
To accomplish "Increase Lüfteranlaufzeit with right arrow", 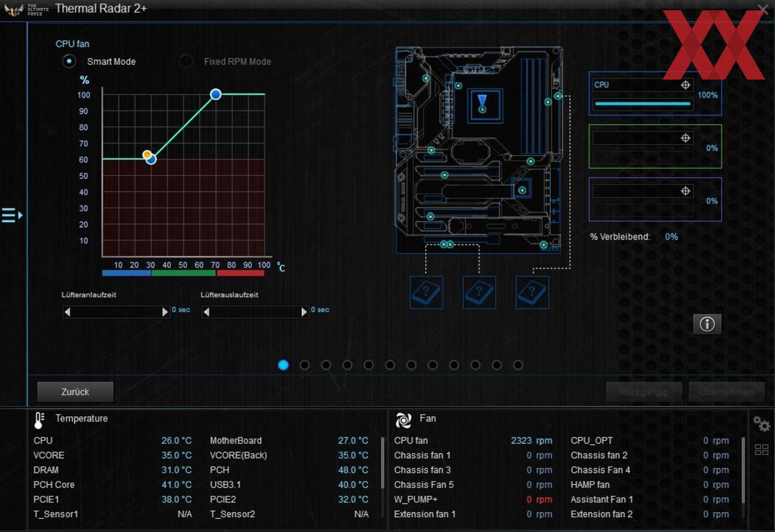I will pyautogui.click(x=165, y=312).
